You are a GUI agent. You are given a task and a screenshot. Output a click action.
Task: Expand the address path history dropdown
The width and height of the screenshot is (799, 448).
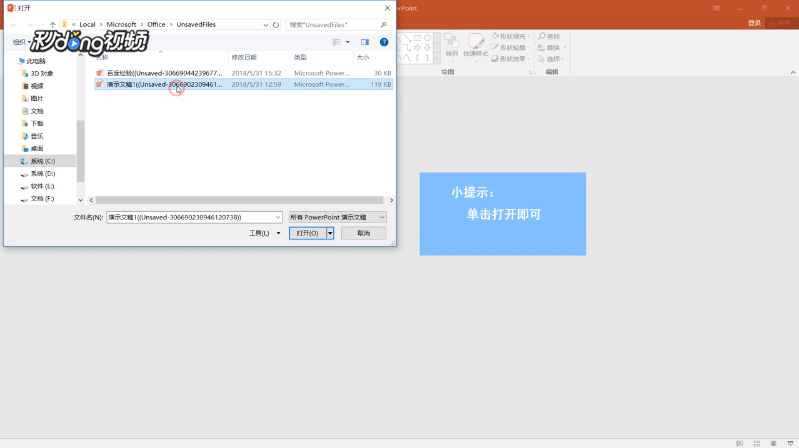[x=265, y=24]
